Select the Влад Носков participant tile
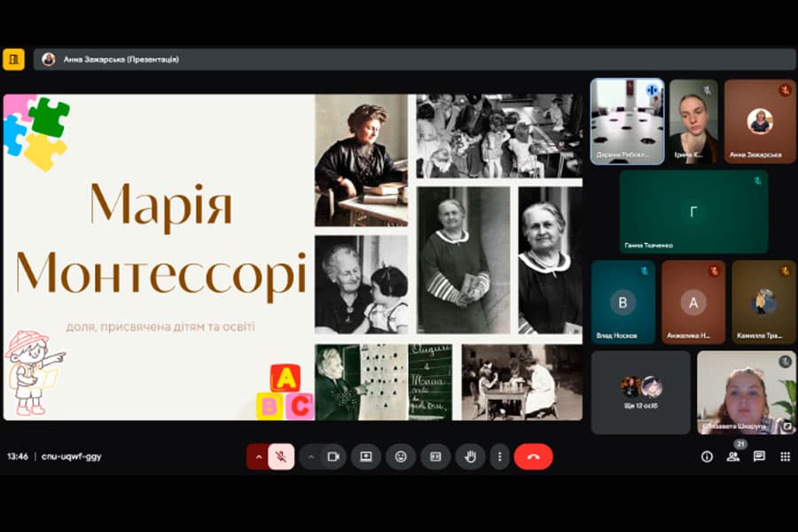This screenshot has width=798, height=532. pyautogui.click(x=623, y=301)
